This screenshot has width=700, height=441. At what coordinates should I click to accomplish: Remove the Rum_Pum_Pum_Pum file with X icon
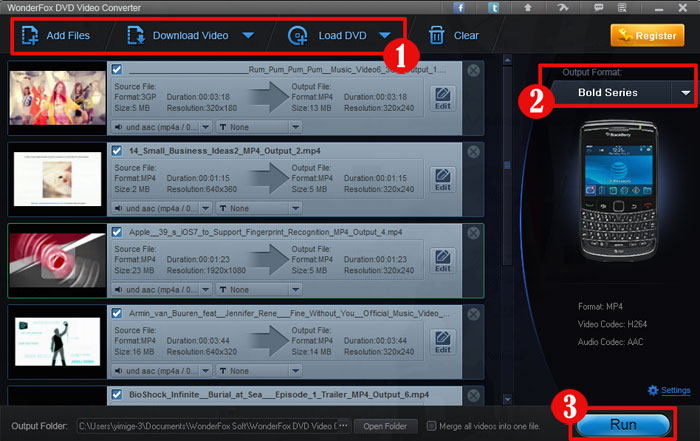point(474,71)
